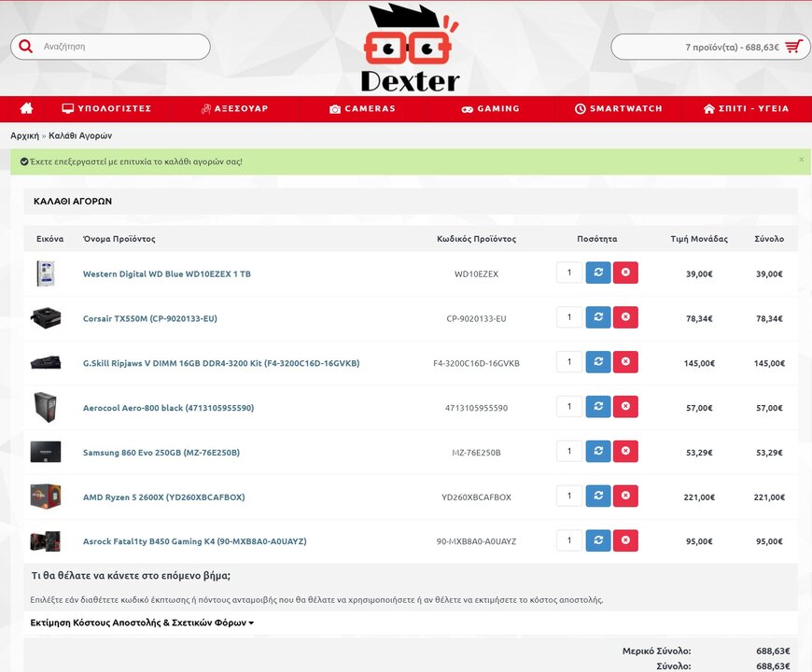
Task: Open Western Digital WD Blue product link
Action: tap(167, 273)
